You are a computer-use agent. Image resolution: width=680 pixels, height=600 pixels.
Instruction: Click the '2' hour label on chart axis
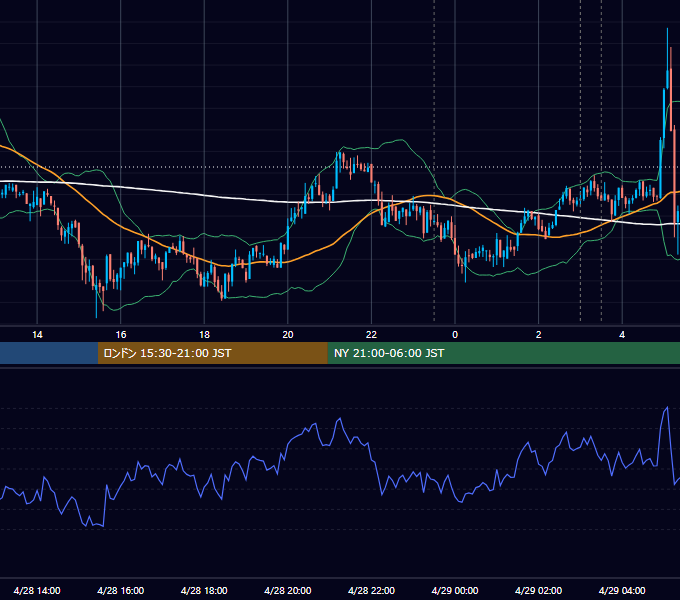click(539, 335)
